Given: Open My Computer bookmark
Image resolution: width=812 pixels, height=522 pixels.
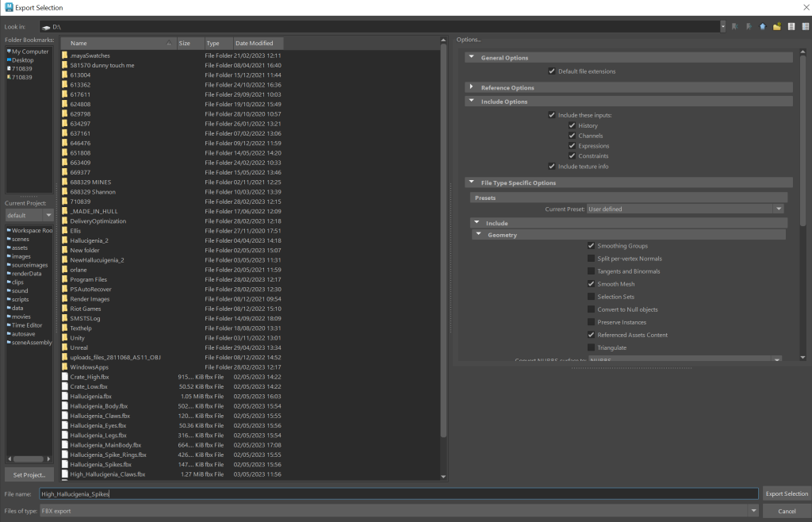Looking at the screenshot, I should click(x=29, y=52).
